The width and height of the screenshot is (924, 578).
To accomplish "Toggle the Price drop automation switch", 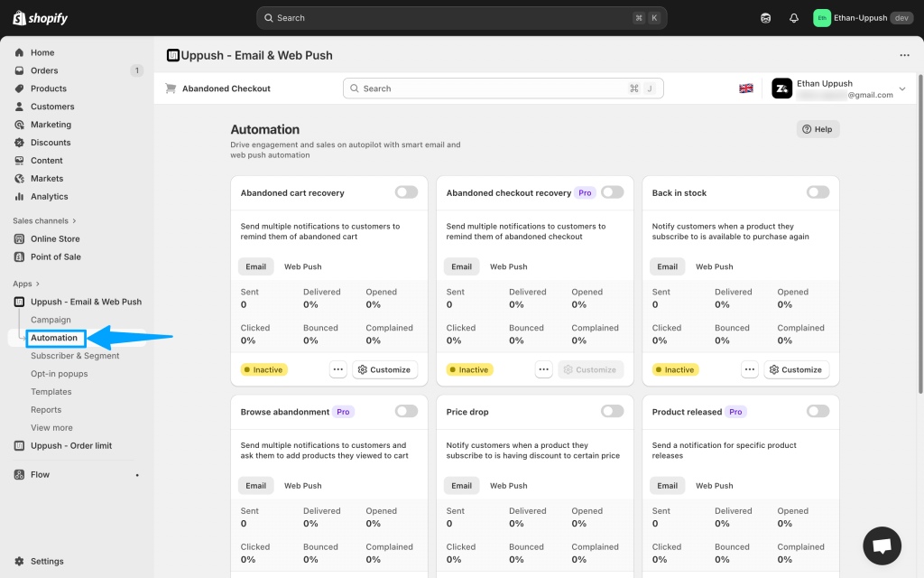I will click(612, 411).
